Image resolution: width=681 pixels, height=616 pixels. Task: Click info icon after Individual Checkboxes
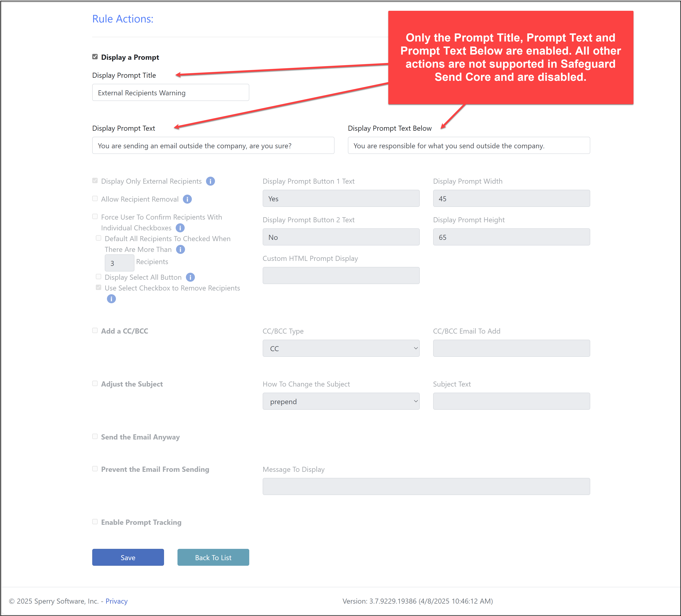[180, 228]
